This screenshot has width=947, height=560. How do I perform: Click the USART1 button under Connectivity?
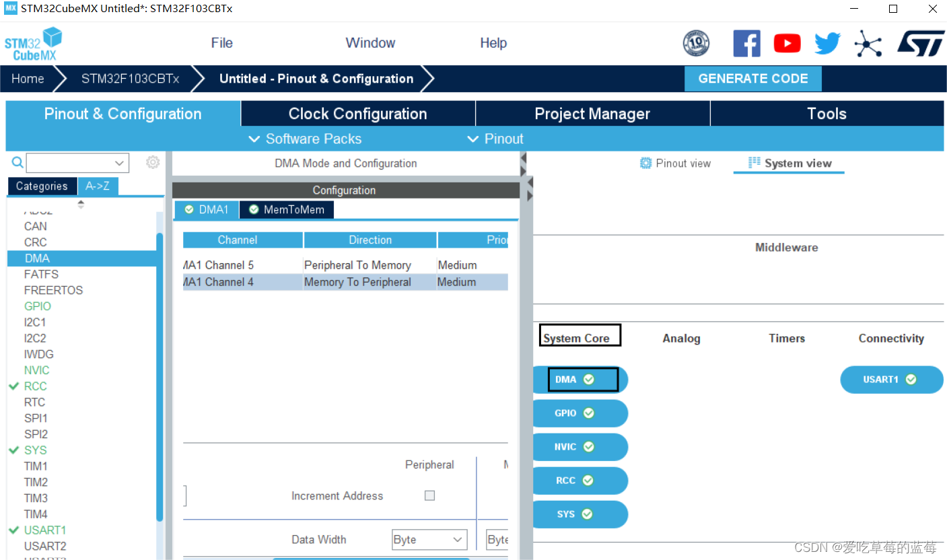pyautogui.click(x=891, y=380)
